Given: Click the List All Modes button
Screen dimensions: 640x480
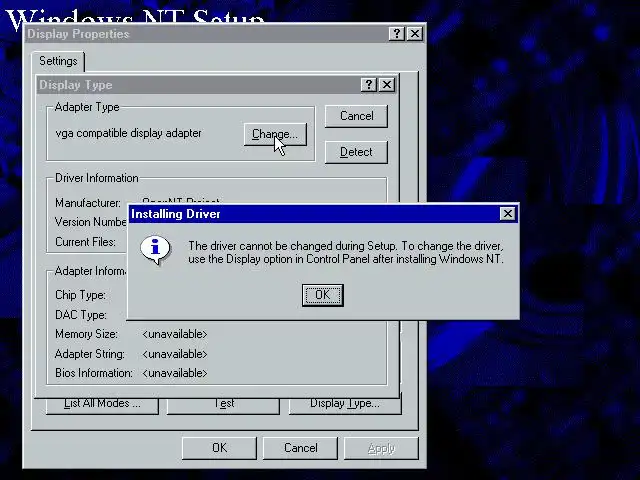Looking at the screenshot, I should tap(102, 405).
